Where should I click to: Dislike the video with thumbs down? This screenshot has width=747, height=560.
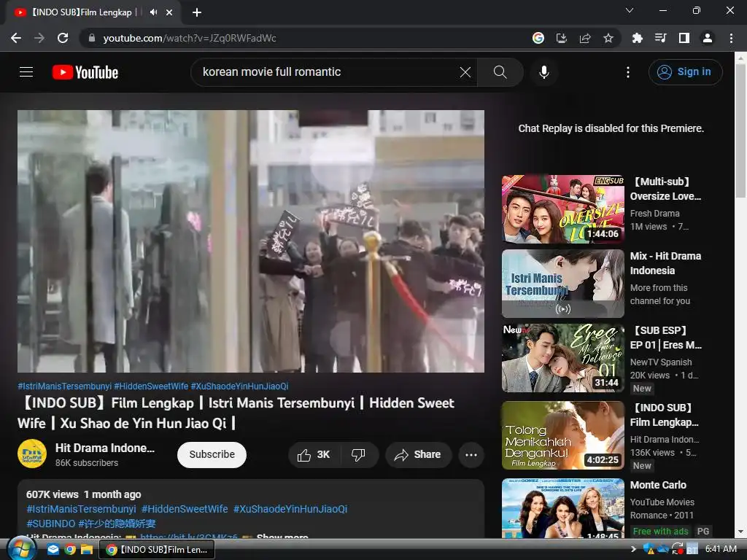point(358,455)
